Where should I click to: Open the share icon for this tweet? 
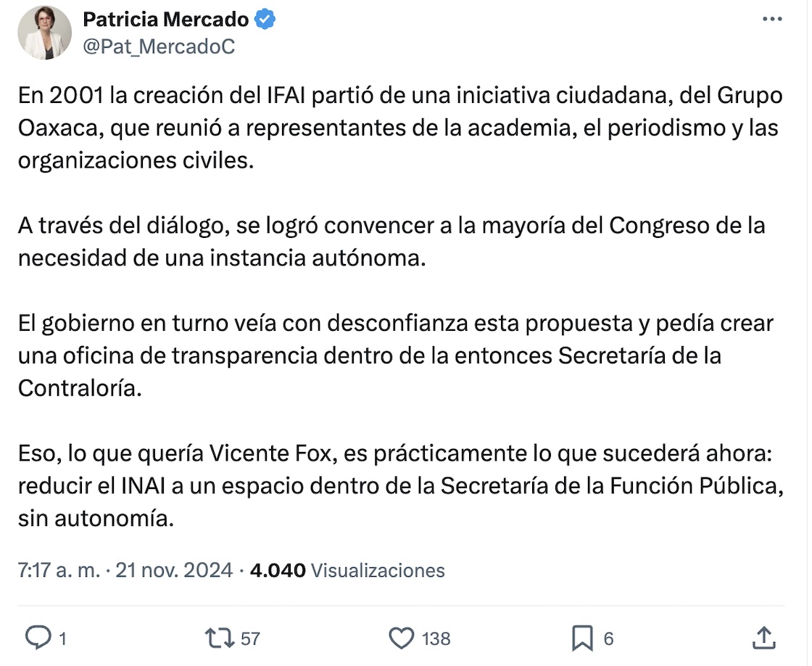tap(763, 638)
